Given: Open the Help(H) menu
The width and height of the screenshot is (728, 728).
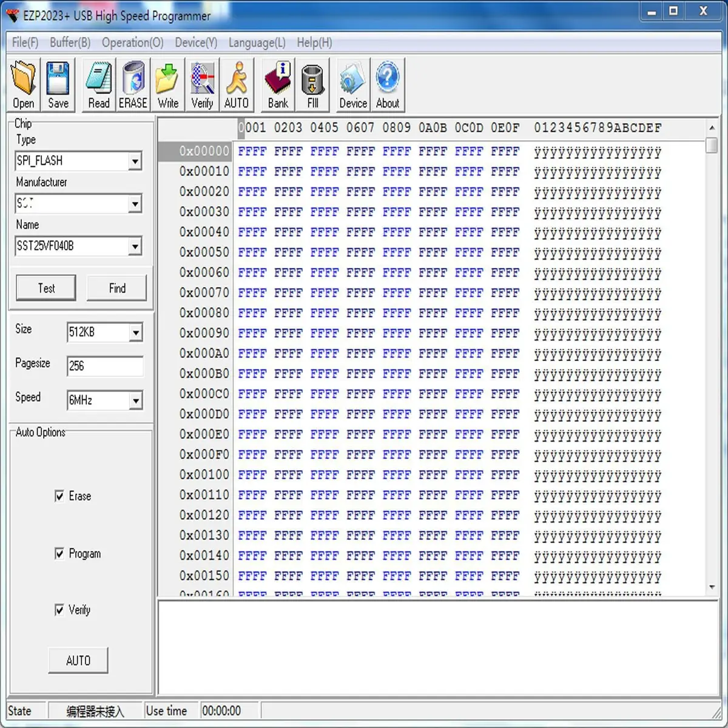Looking at the screenshot, I should pyautogui.click(x=314, y=42).
